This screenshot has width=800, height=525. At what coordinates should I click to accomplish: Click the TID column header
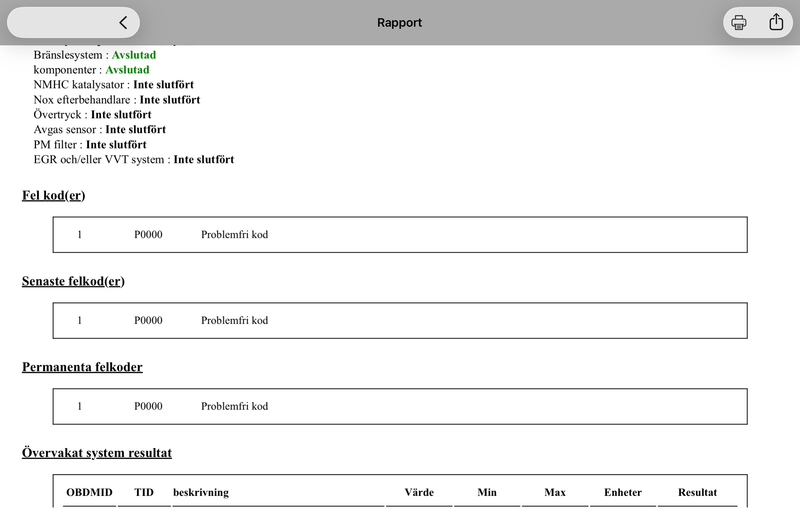tap(144, 492)
